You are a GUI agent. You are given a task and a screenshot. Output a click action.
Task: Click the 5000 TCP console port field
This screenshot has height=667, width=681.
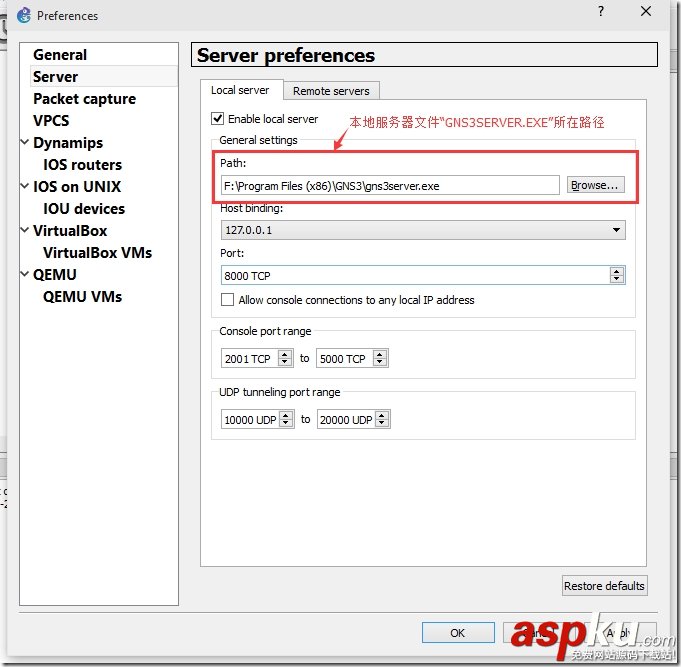pyautogui.click(x=352, y=358)
